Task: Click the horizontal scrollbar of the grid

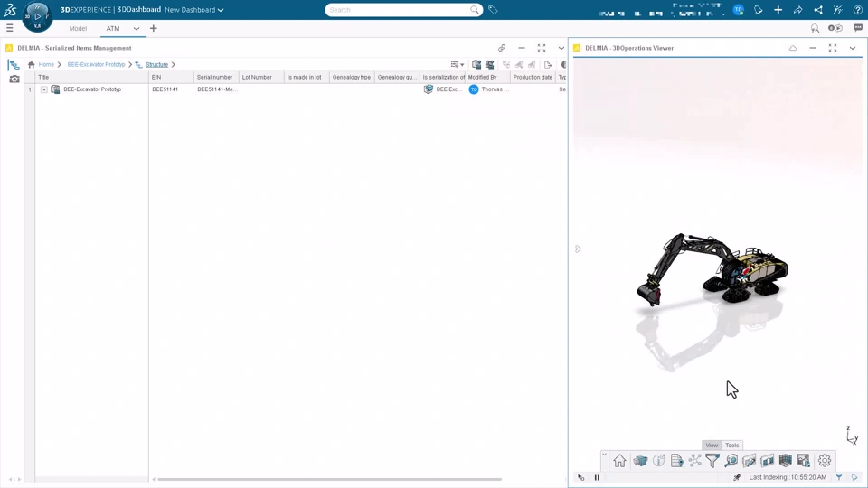Action: tap(329, 479)
